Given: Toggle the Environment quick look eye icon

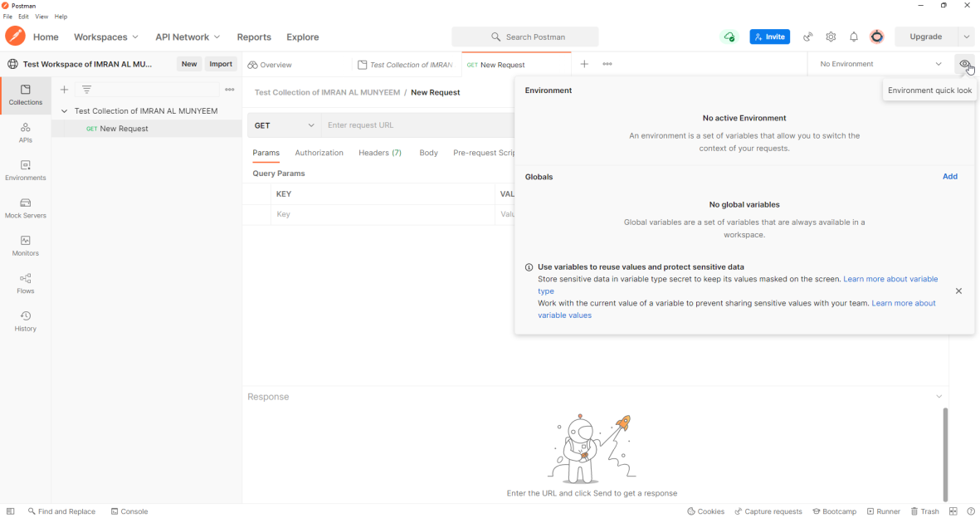Looking at the screenshot, I should (964, 64).
